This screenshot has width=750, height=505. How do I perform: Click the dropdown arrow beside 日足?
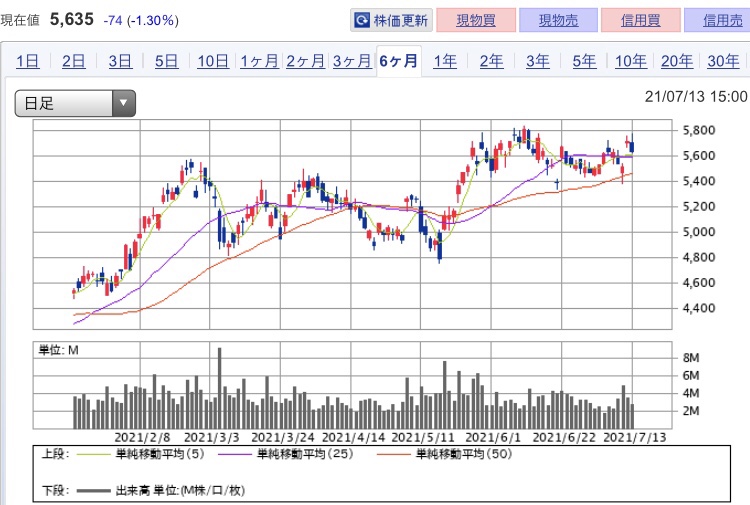pos(123,103)
